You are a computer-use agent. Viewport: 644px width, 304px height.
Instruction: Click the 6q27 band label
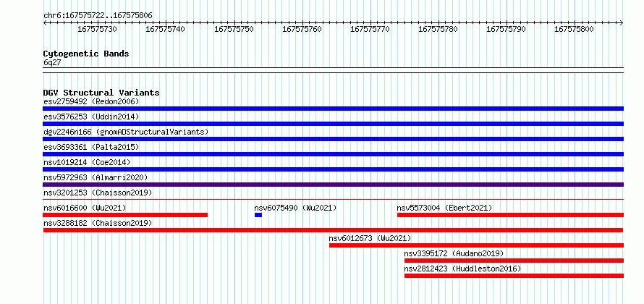52,62
